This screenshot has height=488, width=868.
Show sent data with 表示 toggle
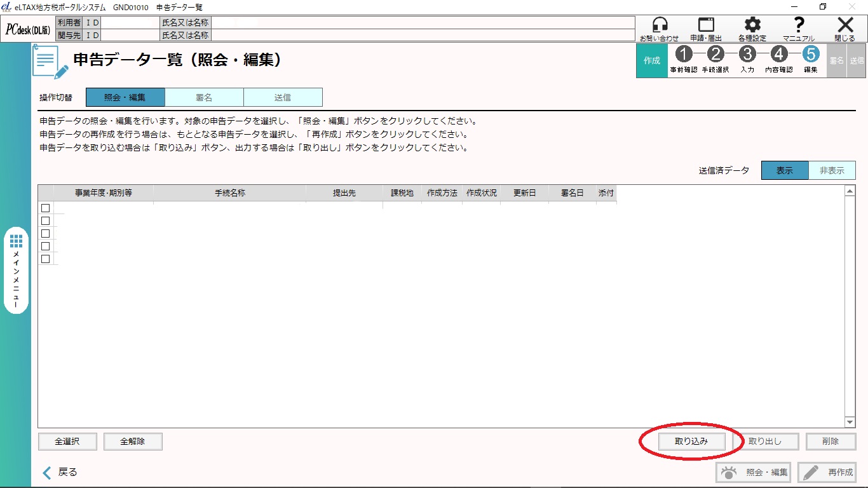pos(785,170)
